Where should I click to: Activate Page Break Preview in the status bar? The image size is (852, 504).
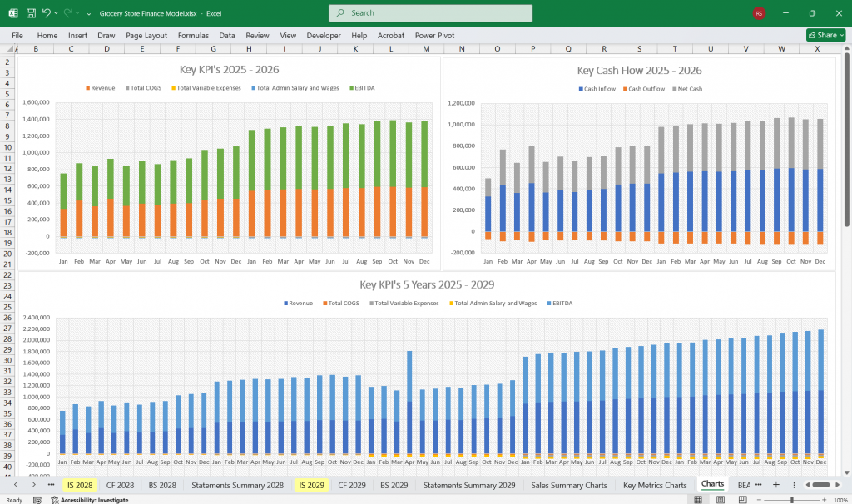click(742, 497)
